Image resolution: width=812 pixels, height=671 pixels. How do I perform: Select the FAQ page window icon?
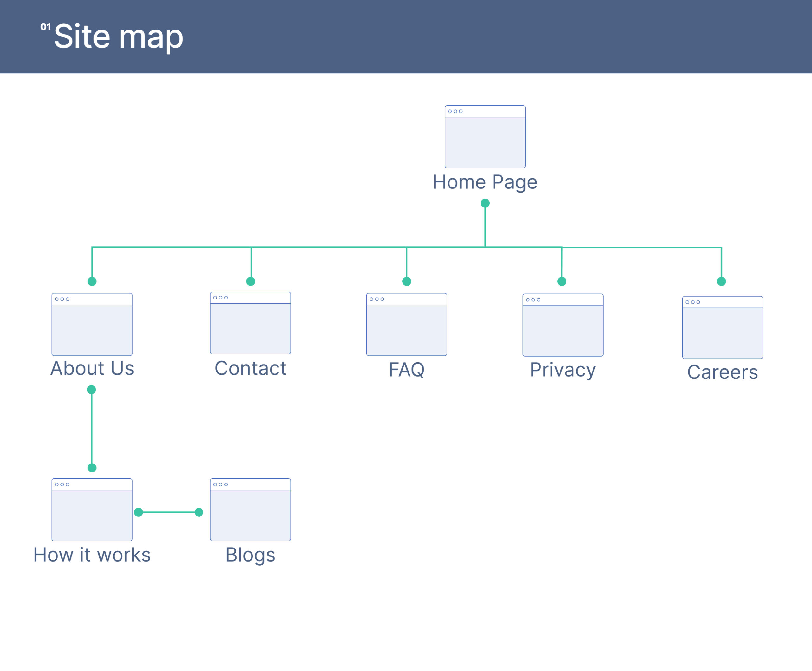point(407,324)
